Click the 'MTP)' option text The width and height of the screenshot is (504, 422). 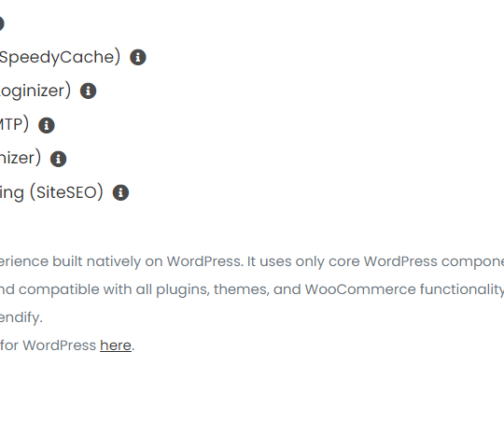pos(14,124)
